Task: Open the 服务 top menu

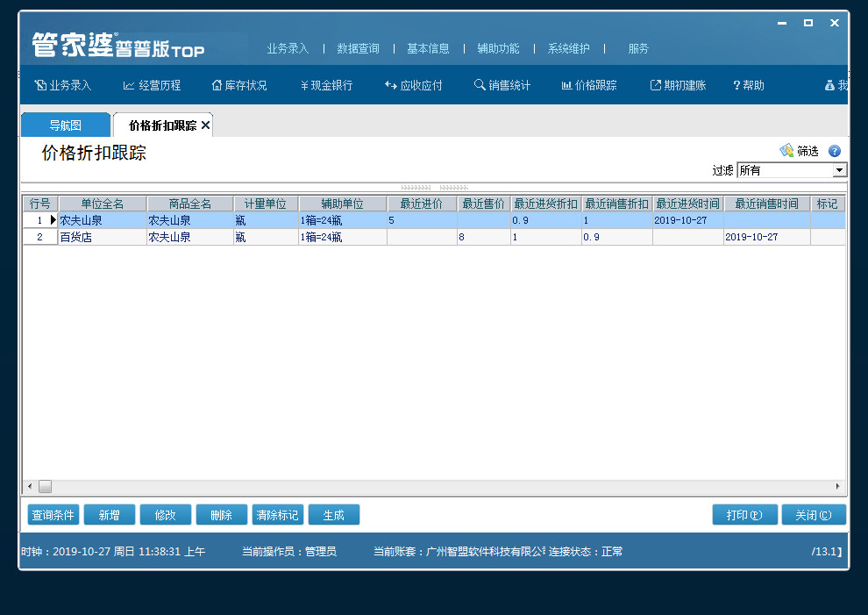Action: [x=638, y=49]
